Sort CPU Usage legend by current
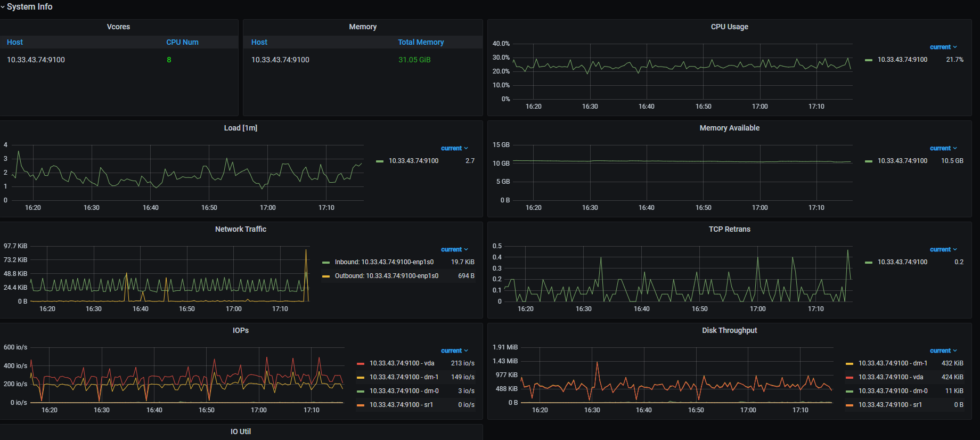The width and height of the screenshot is (980, 440). pyautogui.click(x=943, y=47)
